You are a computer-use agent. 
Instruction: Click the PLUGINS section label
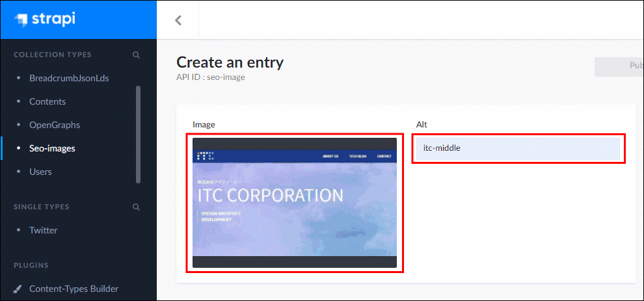[x=31, y=265]
